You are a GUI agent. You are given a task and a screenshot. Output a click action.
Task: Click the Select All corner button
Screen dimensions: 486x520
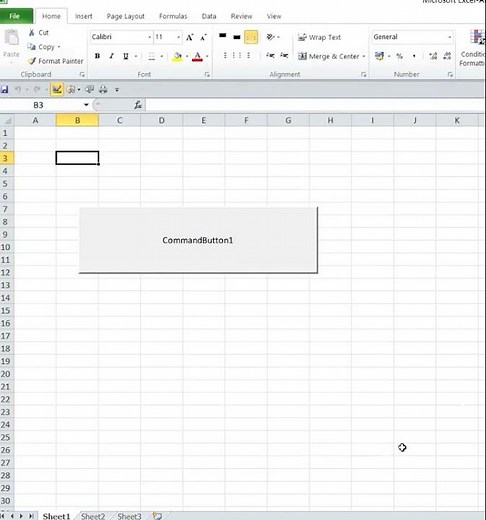tap(7, 120)
